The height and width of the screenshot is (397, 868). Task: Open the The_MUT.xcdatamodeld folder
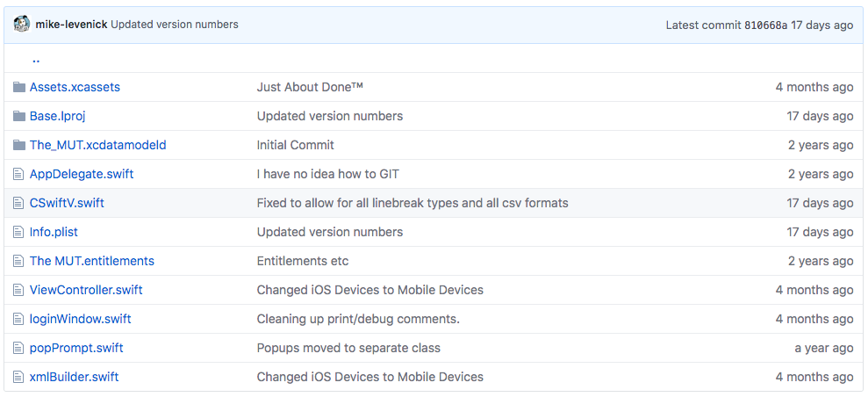[98, 145]
